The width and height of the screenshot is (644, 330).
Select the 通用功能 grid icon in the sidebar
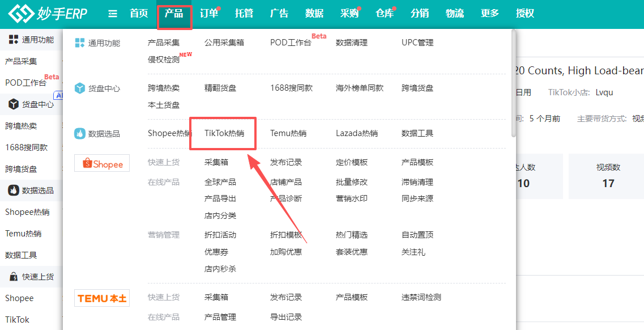(14, 40)
